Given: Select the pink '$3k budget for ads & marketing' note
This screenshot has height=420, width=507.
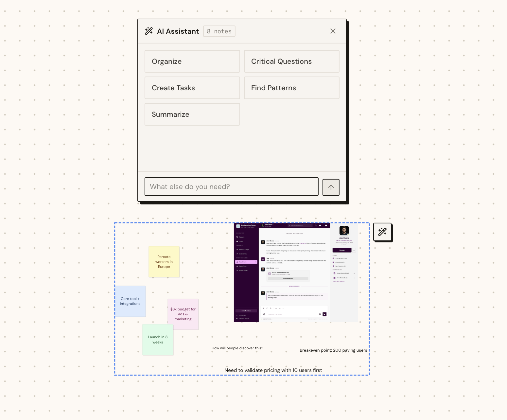Looking at the screenshot, I should (x=183, y=314).
